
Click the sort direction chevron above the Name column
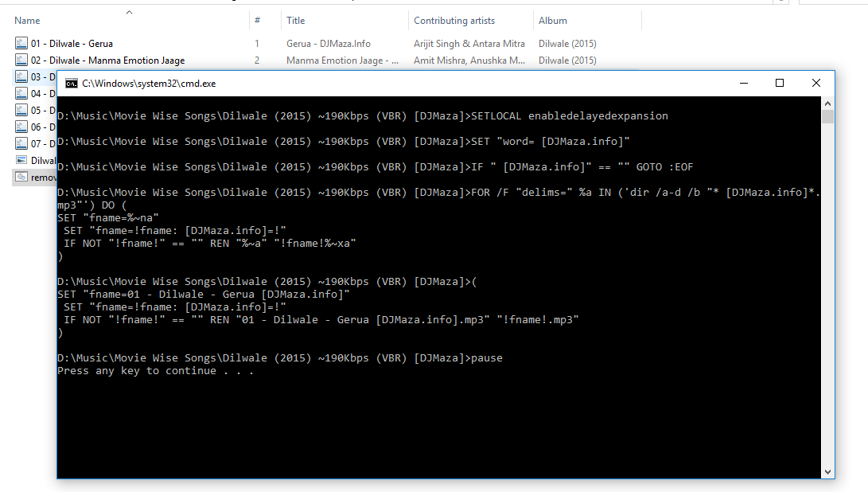pyautogui.click(x=128, y=11)
